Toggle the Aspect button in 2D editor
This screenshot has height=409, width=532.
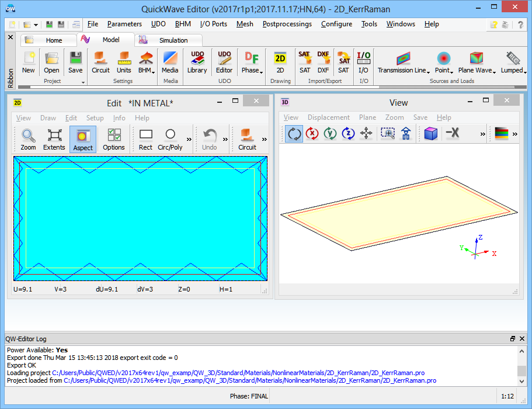tap(82, 140)
